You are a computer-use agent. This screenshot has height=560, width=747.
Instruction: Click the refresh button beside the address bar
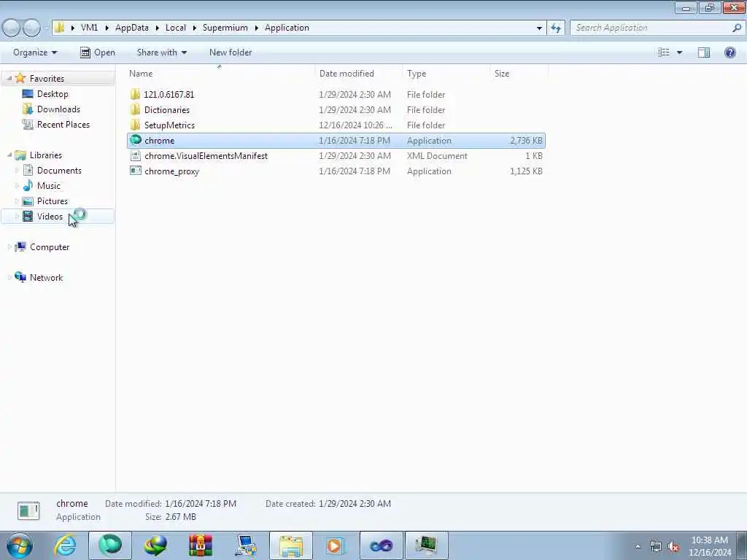coord(556,28)
